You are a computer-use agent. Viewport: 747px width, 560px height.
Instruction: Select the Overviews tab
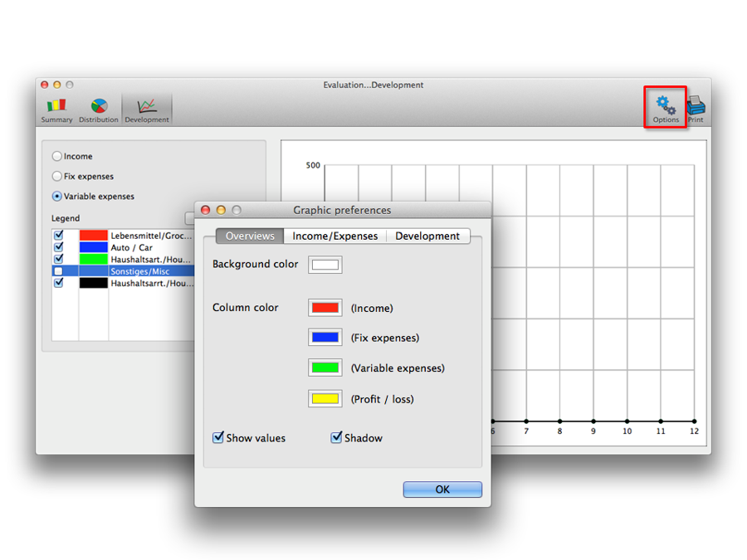coord(250,236)
